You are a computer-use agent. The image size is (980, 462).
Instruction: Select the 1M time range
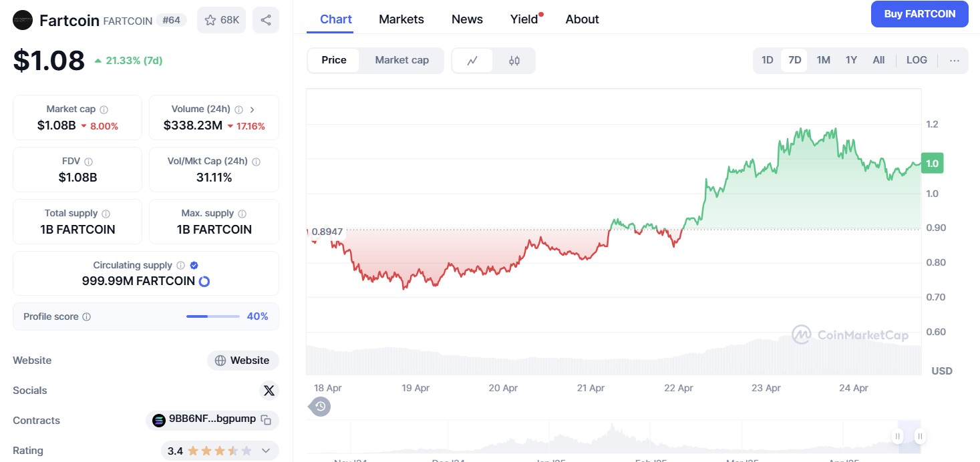tap(823, 60)
